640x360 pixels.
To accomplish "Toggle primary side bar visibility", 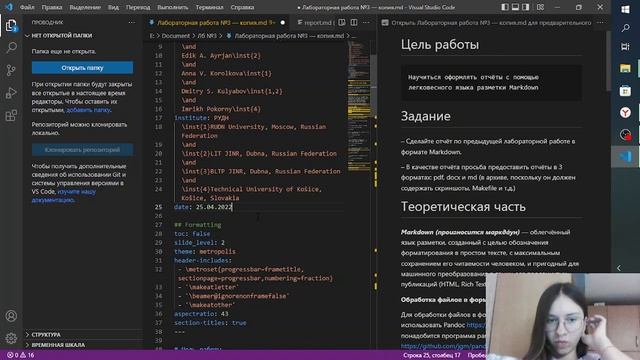I will [505, 7].
